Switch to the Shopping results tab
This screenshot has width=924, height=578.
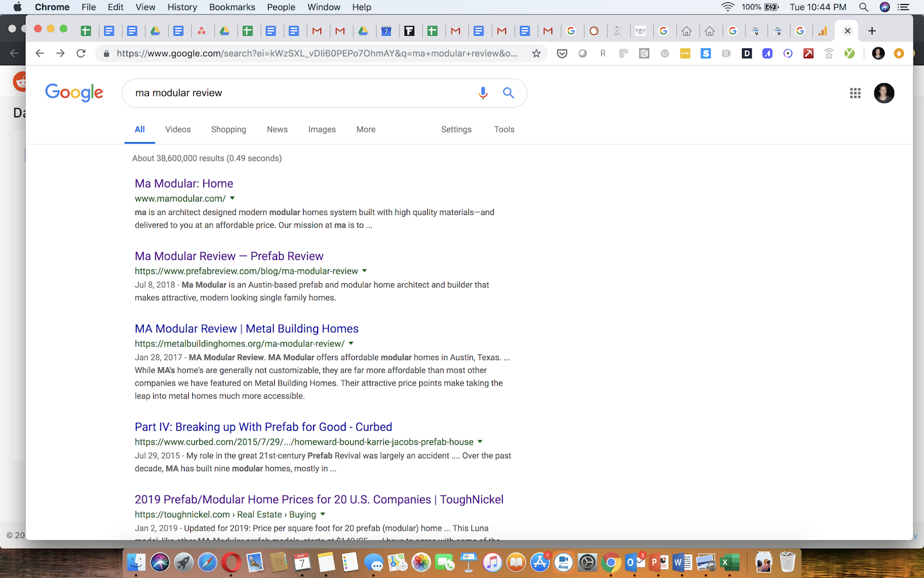pyautogui.click(x=229, y=129)
